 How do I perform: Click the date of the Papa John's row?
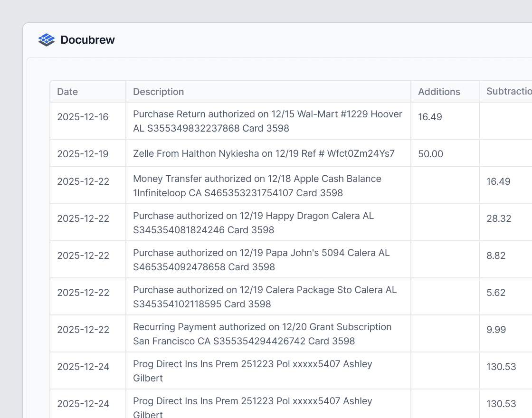[x=83, y=256]
